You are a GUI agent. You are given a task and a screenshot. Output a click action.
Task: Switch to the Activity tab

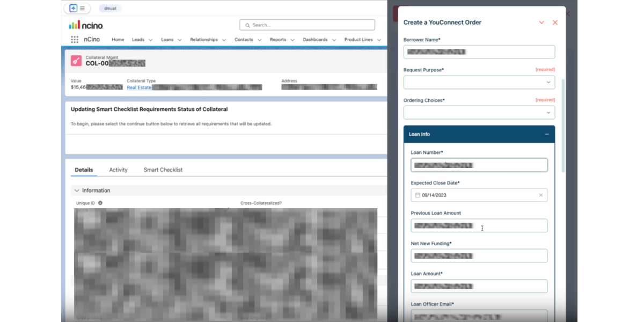coord(118,170)
